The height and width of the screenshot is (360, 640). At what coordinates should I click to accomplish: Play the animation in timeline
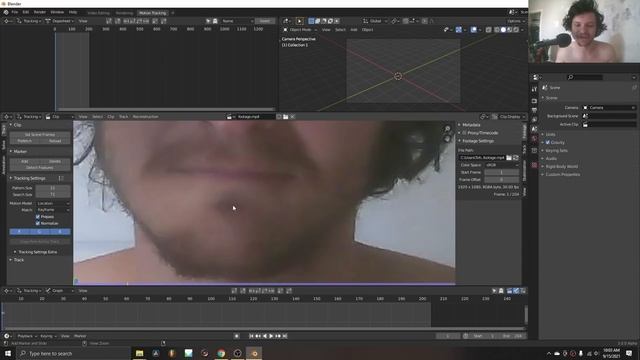point(271,336)
